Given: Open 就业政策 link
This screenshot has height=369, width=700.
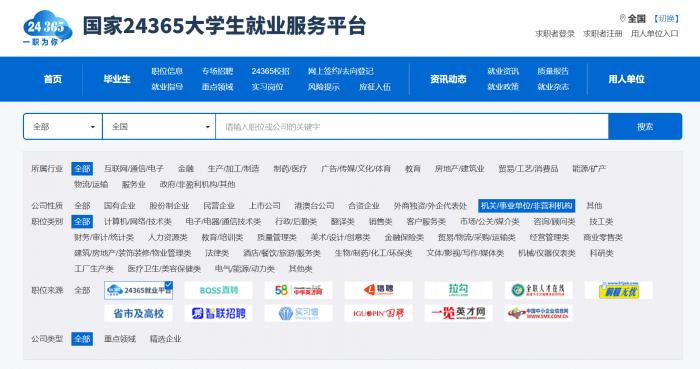Looking at the screenshot, I should [503, 87].
